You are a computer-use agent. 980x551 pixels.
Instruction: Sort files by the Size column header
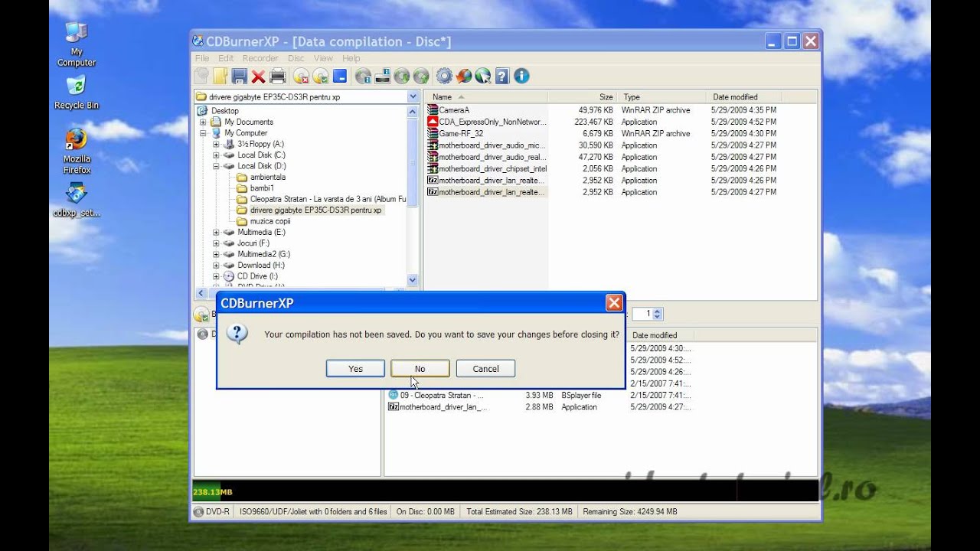coord(583,97)
